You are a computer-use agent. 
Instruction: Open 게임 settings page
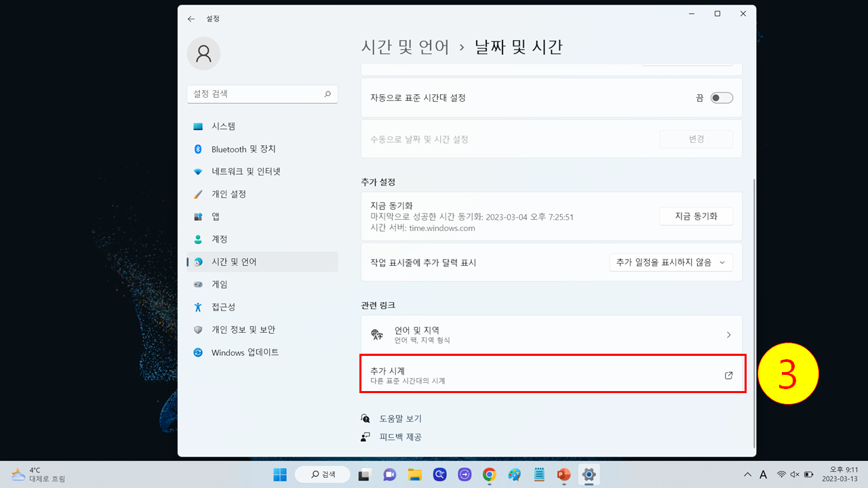tap(217, 284)
